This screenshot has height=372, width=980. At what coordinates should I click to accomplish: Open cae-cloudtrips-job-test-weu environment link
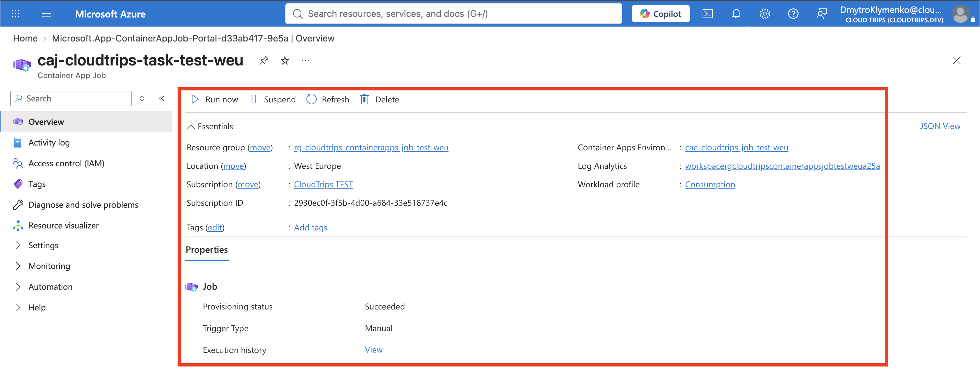point(737,147)
